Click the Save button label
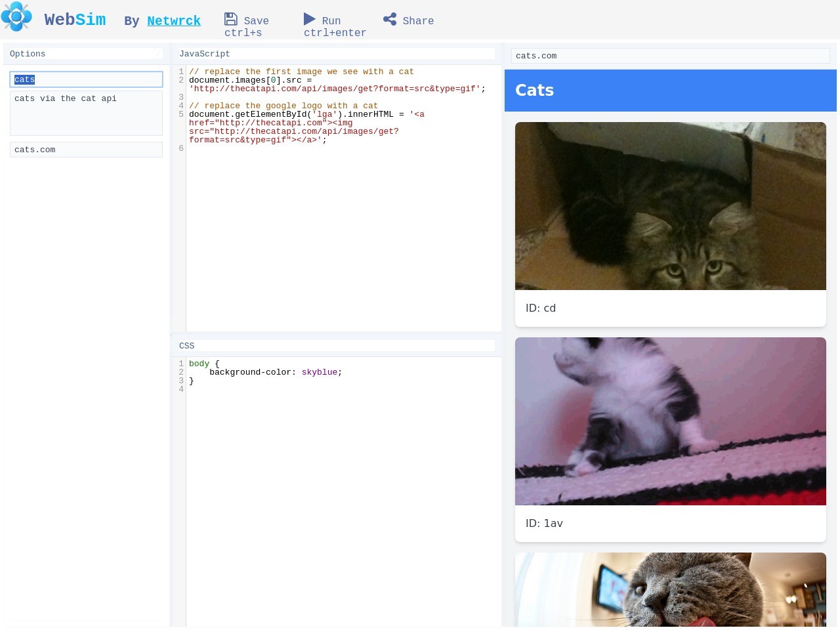Screen dimensions: 840x630 [x=257, y=21]
